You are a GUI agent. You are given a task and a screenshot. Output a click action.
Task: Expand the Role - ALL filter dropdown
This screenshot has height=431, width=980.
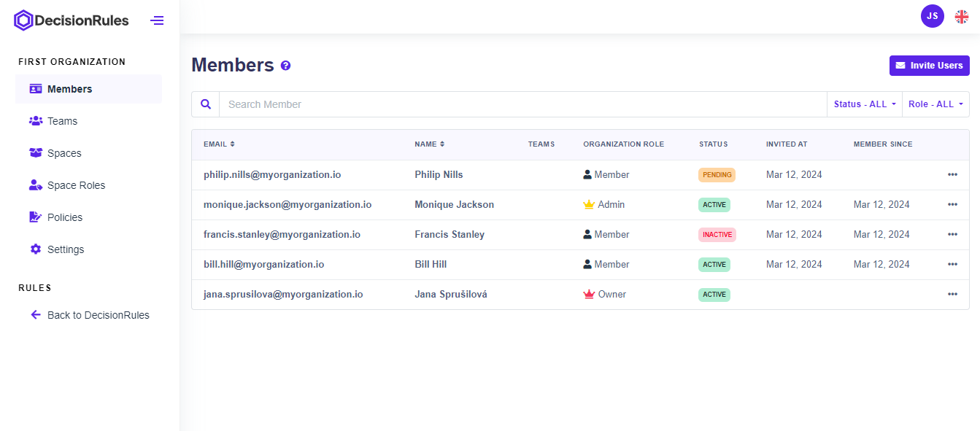point(935,104)
